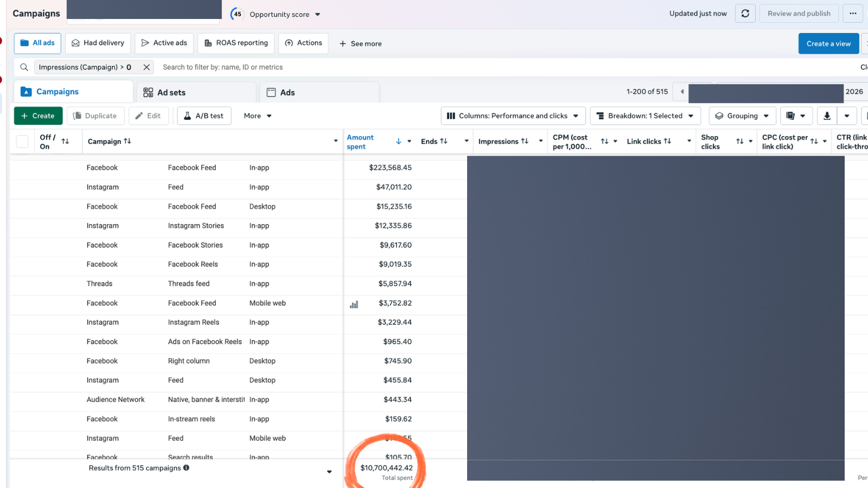Click the Audience Network row label
The height and width of the screenshot is (488, 868).
[116, 400]
